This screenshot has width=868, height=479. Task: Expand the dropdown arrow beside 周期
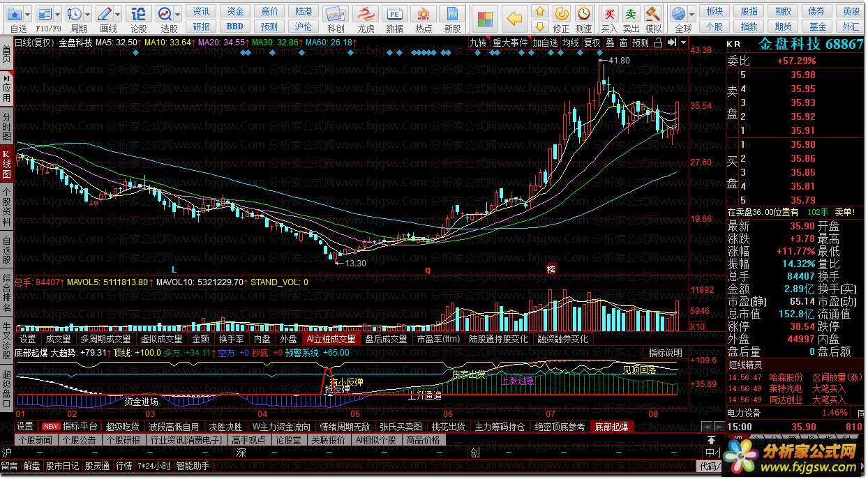point(88,14)
